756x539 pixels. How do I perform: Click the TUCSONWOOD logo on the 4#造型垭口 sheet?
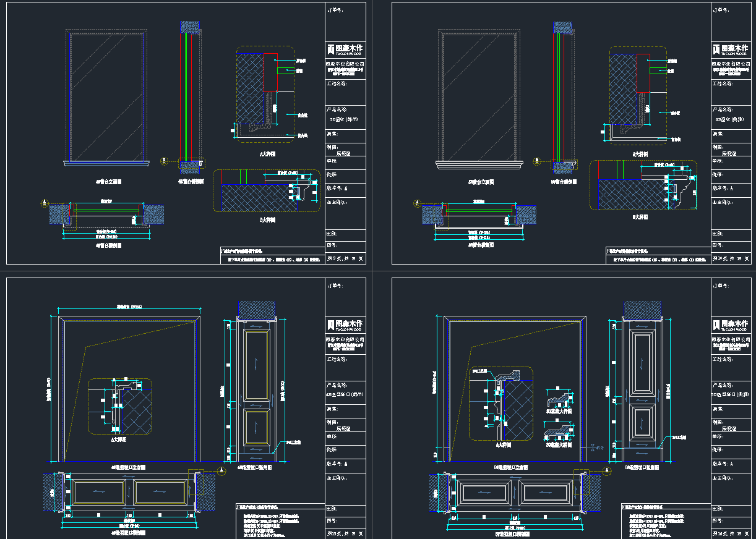click(345, 325)
